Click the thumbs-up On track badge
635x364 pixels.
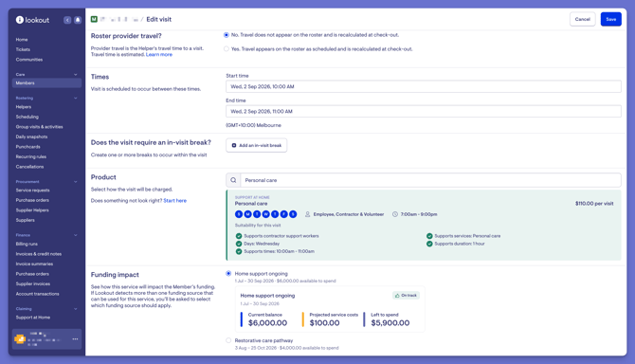point(406,296)
